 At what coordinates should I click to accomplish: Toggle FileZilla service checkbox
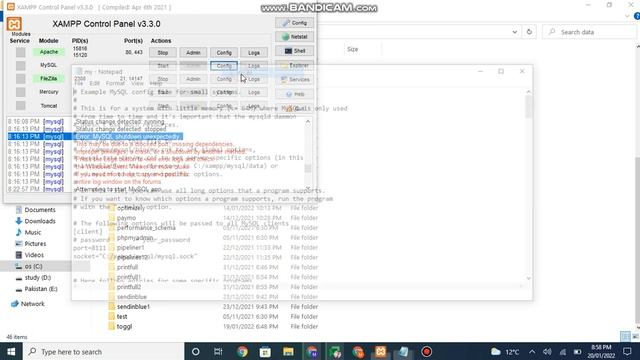(x=20, y=79)
